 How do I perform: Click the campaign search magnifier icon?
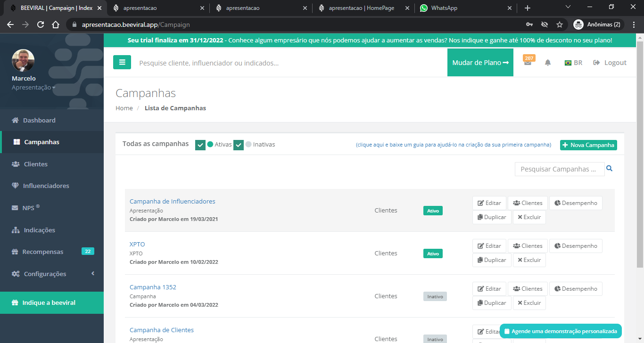[x=609, y=168]
